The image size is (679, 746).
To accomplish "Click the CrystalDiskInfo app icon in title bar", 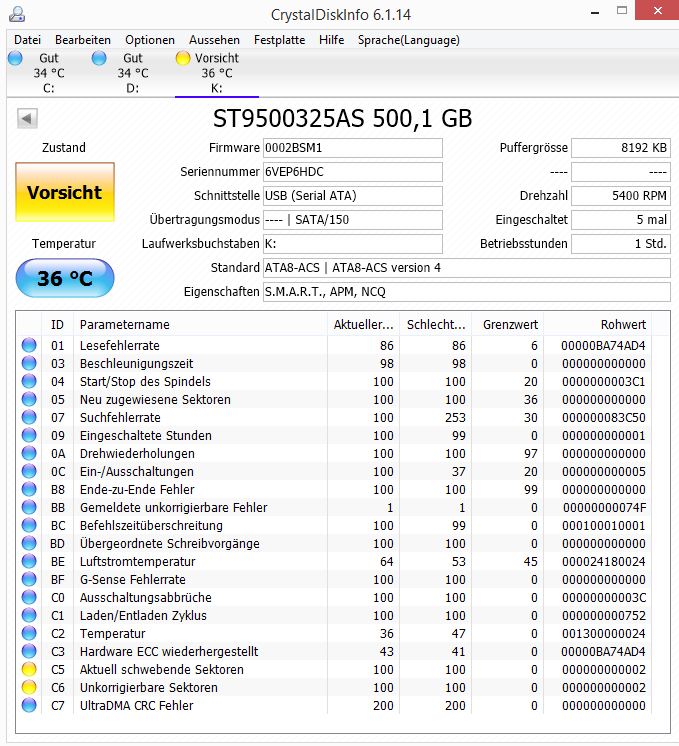I will pyautogui.click(x=17, y=14).
